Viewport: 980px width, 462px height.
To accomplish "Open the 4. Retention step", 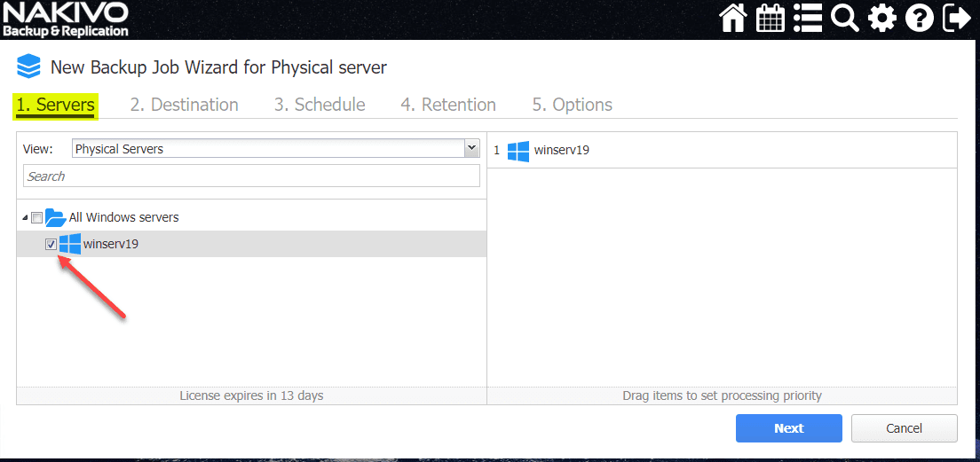I will [x=448, y=105].
